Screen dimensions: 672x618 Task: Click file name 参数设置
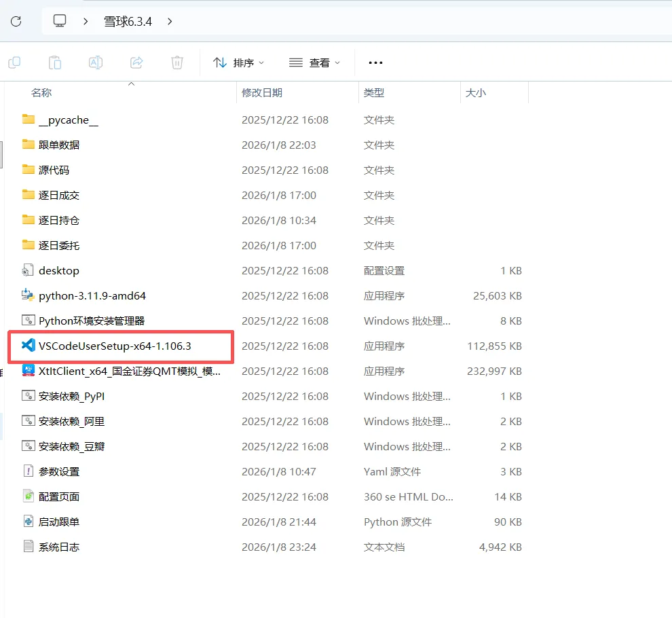(x=59, y=472)
